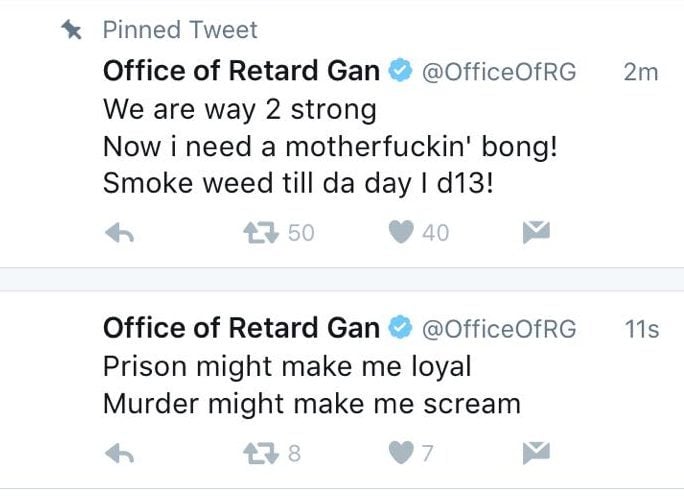The height and width of the screenshot is (502, 684).
Task: Open tweet text 'Murder might make me scream'
Action: (x=312, y=404)
